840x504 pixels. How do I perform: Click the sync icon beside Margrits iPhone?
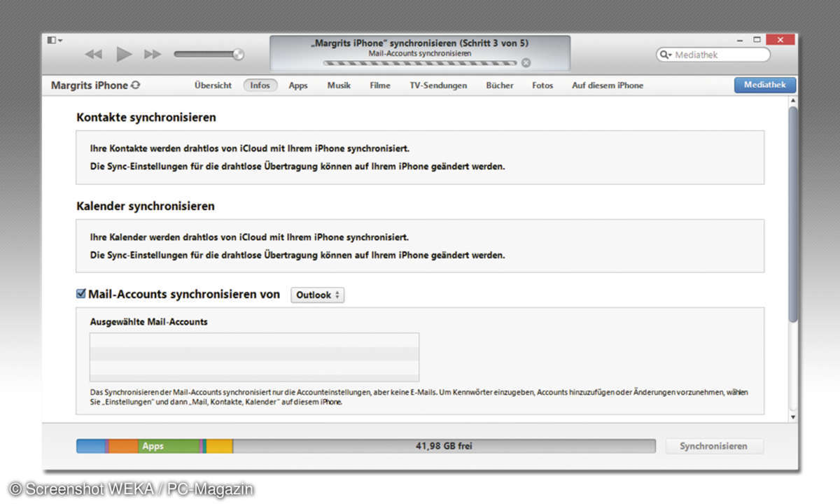(135, 85)
